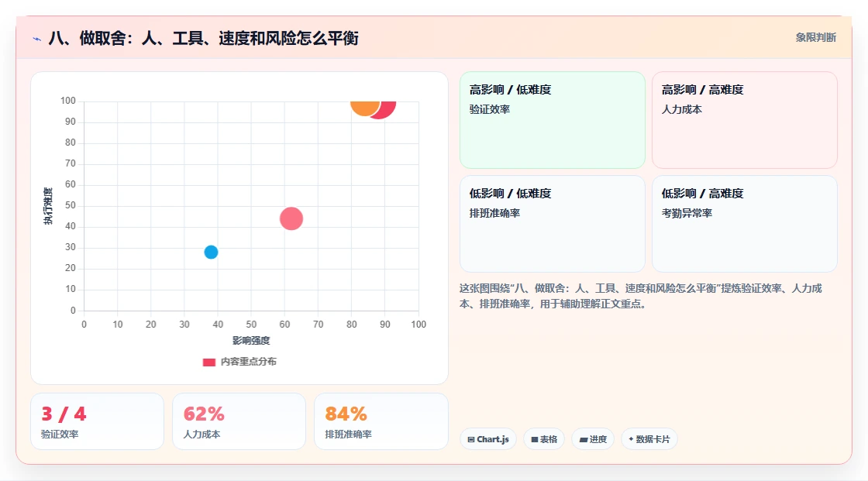868x481 pixels.
Task: Click the 表格 tag chip
Action: [x=544, y=439]
